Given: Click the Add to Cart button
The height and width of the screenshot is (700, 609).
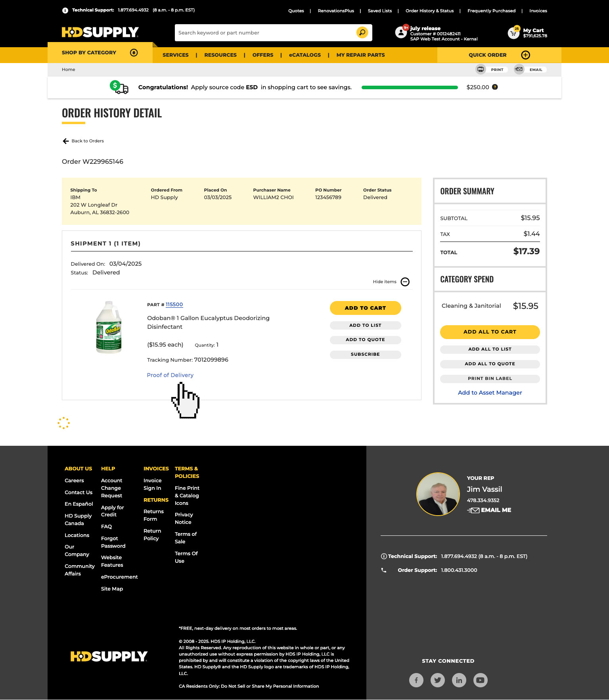Looking at the screenshot, I should coord(366,308).
